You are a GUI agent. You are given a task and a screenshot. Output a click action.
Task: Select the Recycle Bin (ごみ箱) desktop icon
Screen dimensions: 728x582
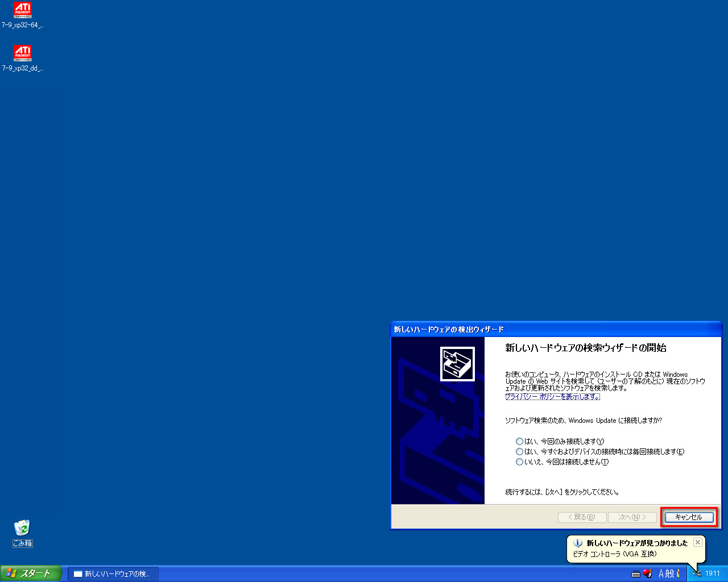point(22,529)
